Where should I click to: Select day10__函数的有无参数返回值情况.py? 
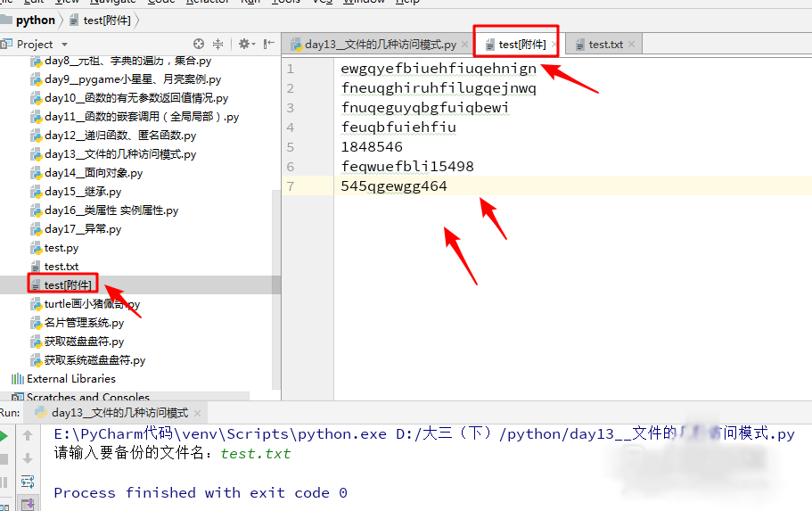point(136,98)
